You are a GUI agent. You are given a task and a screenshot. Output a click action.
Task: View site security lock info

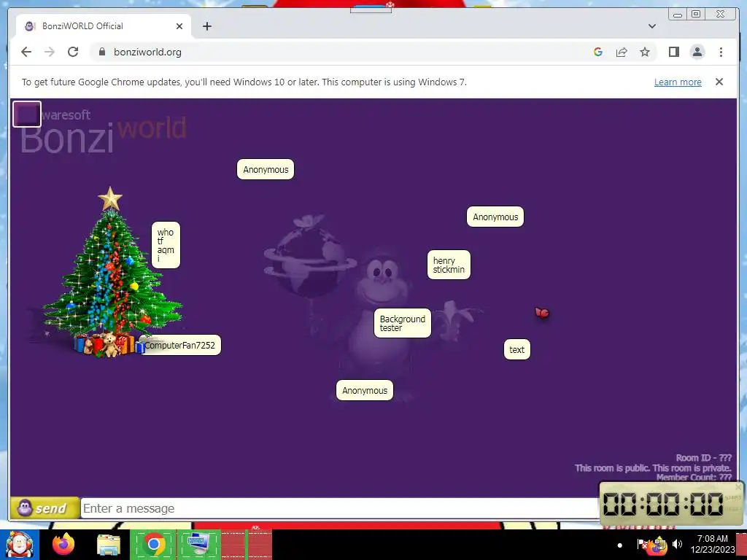point(101,52)
